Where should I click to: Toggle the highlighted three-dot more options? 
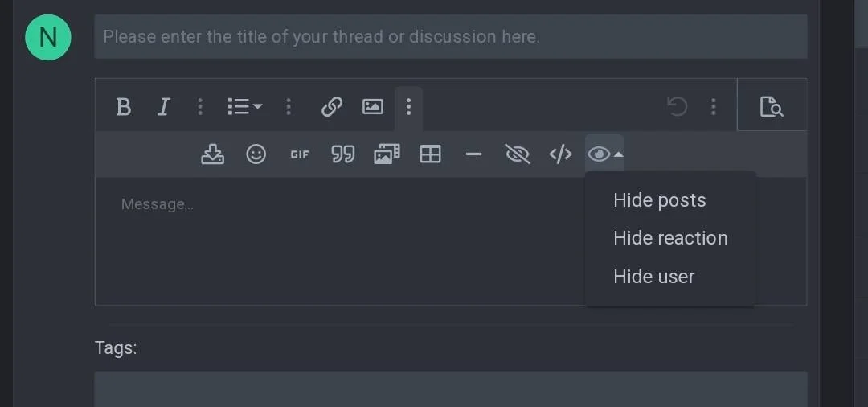tap(408, 106)
